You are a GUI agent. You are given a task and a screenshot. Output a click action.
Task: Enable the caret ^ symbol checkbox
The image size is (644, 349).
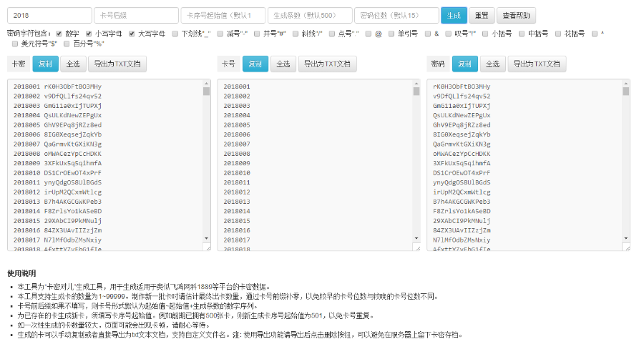click(x=595, y=34)
